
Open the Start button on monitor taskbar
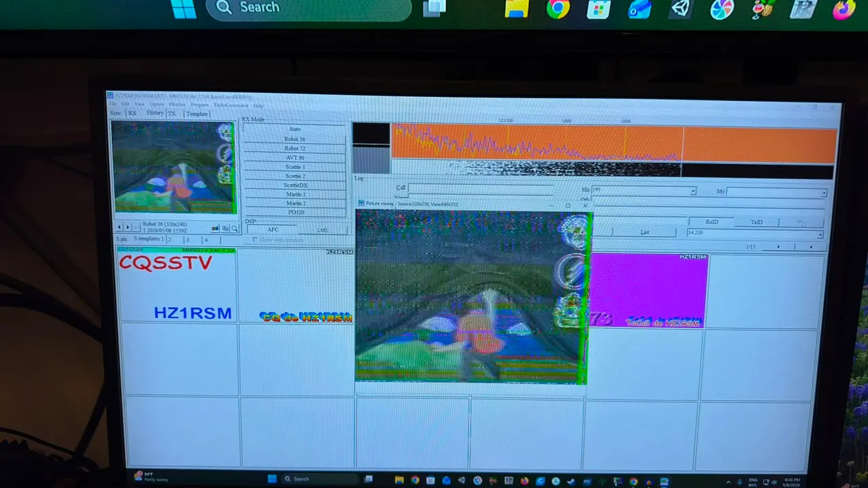click(272, 479)
